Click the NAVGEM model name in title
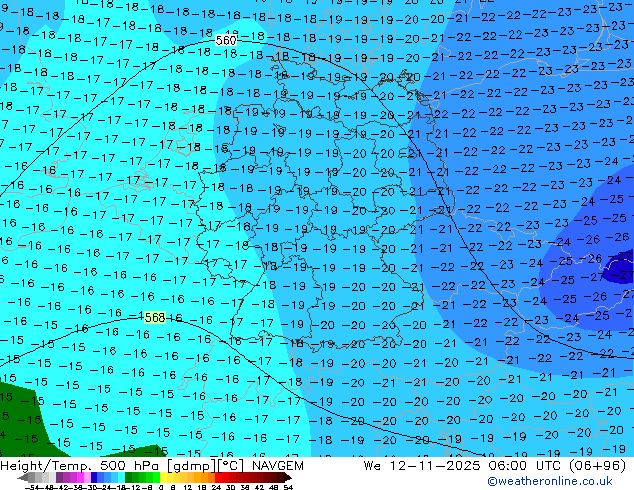This screenshot has height=490, width=634. 278,466
